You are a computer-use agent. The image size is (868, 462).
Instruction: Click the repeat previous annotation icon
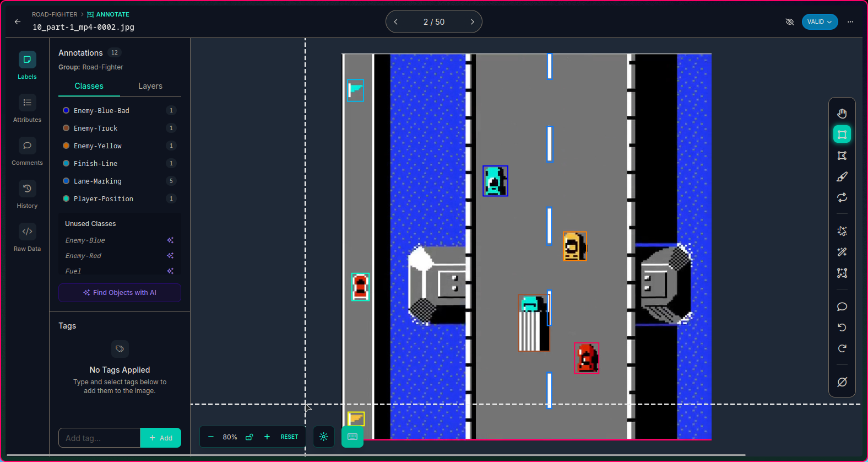[x=842, y=197]
